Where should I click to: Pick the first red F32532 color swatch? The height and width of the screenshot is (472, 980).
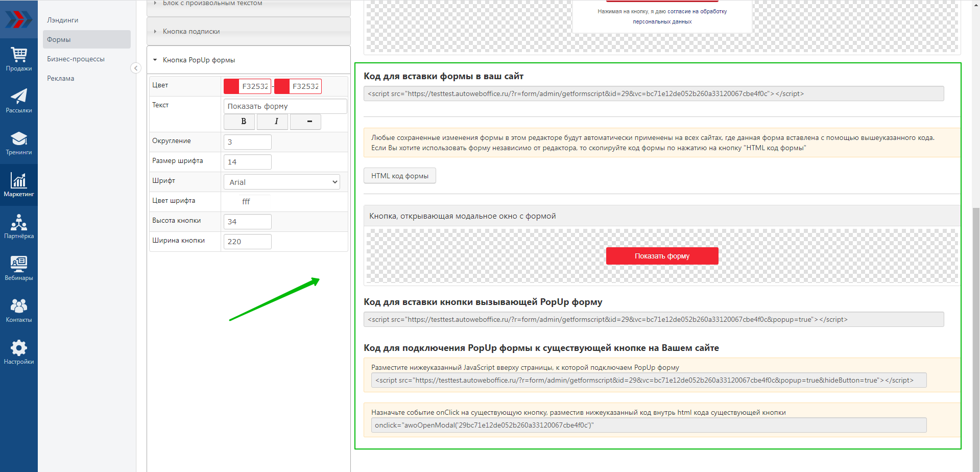pos(232,86)
